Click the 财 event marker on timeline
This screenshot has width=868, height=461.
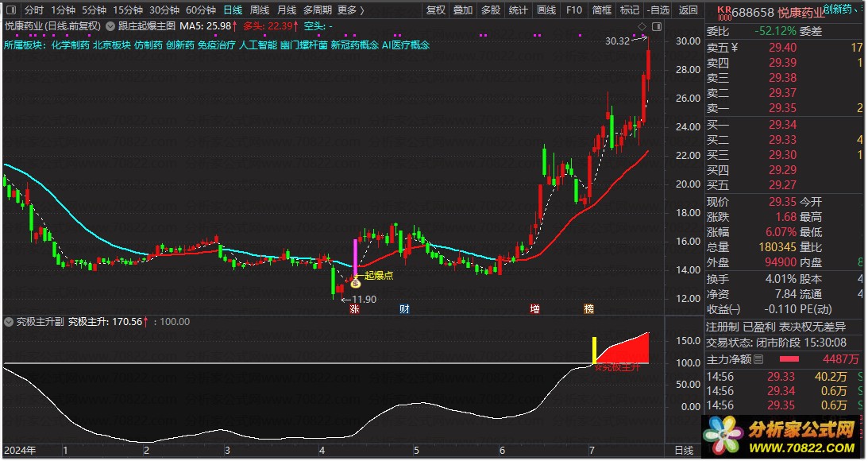coord(405,309)
